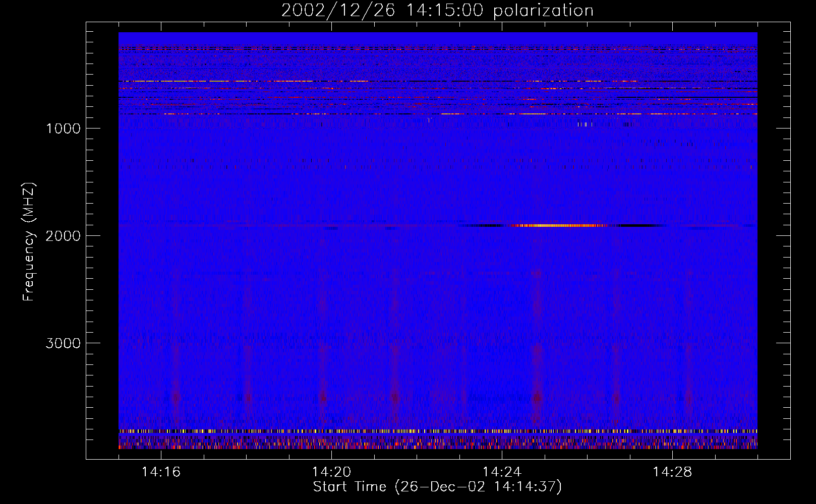Click the "Frequency (MHZ)" axis title
The image size is (816, 504).
tap(29, 242)
